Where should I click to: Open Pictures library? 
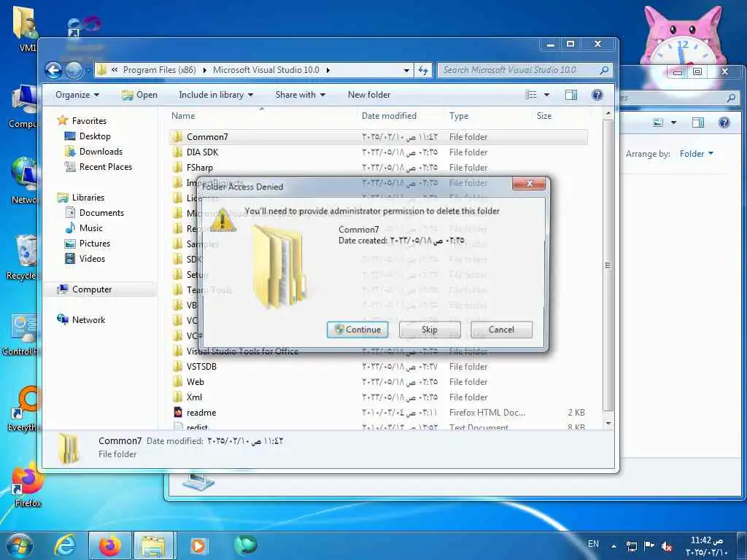[94, 244]
